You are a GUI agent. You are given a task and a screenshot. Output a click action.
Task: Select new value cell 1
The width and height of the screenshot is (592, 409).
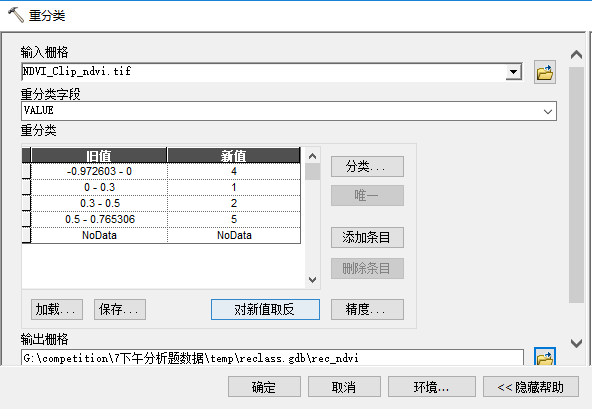234,187
